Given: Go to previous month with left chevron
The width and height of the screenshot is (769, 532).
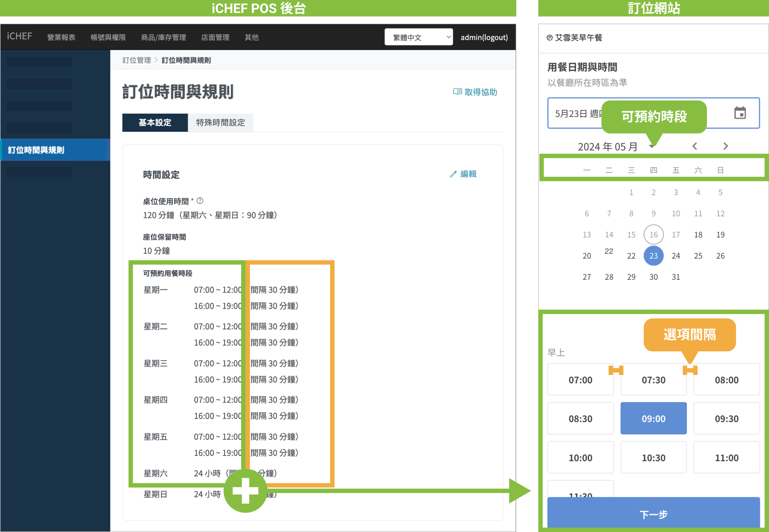Looking at the screenshot, I should [x=695, y=146].
